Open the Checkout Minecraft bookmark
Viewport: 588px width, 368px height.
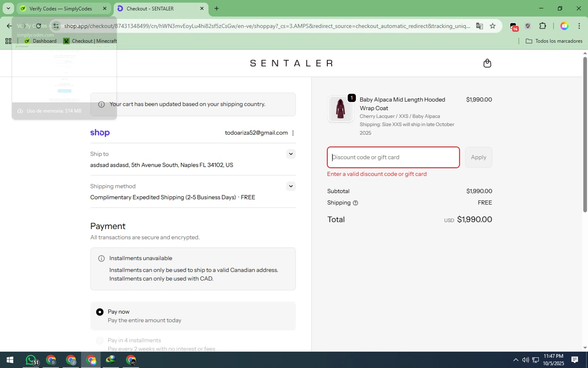click(90, 41)
